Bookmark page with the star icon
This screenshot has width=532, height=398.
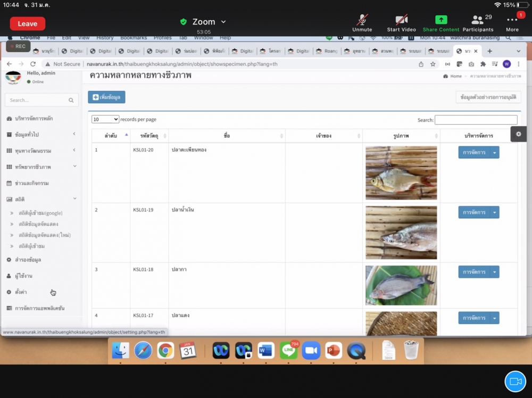point(433,64)
